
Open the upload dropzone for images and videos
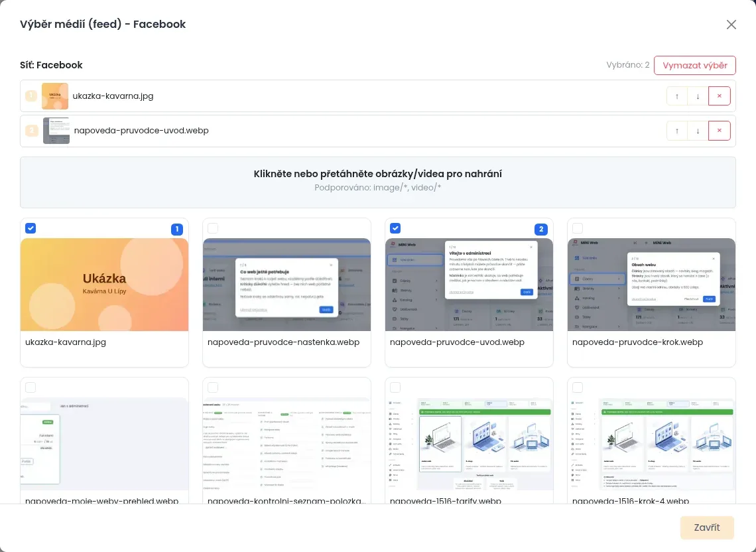coord(378,182)
